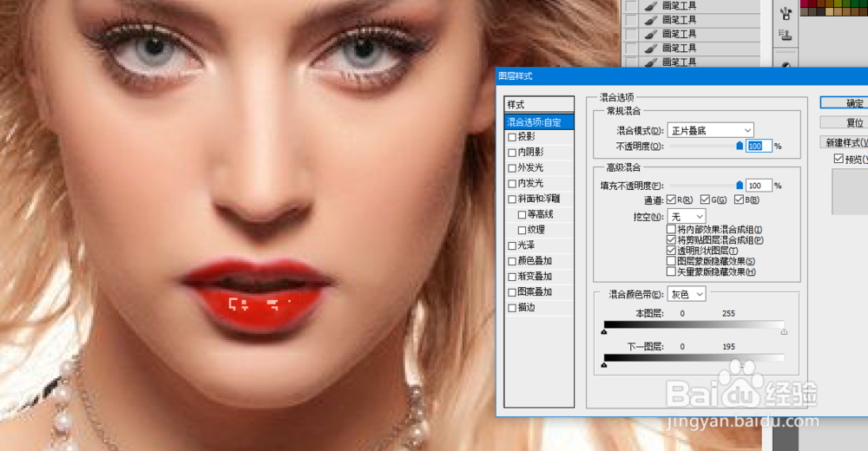Viewport: 868px width, 451px height.
Task: Open the 渐变叠加 settings row label
Action: 535,276
